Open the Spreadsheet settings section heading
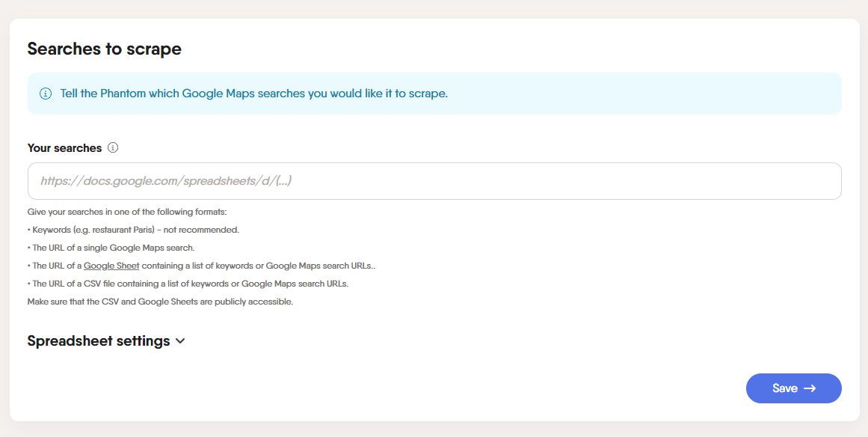The width and height of the screenshot is (868, 437). (99, 341)
